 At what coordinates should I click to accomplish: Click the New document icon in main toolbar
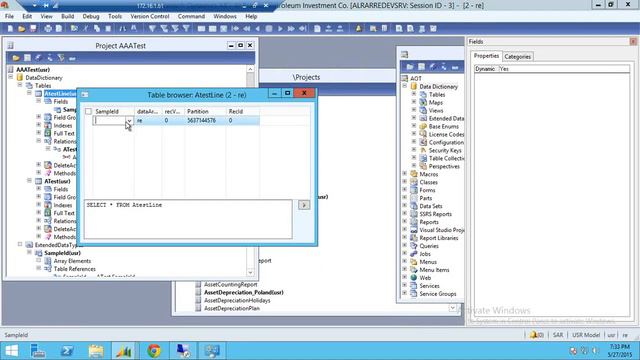pyautogui.click(x=10, y=29)
